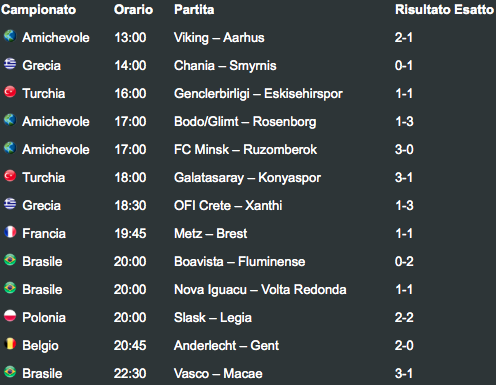Click the Orario column header
This screenshot has height=385, width=496.
click(x=133, y=10)
